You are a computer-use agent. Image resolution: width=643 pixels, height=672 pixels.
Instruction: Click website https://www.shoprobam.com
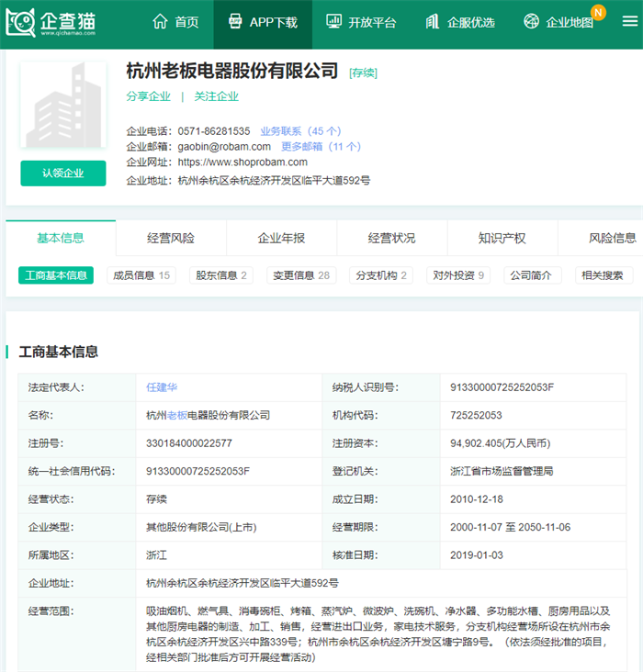(243, 162)
